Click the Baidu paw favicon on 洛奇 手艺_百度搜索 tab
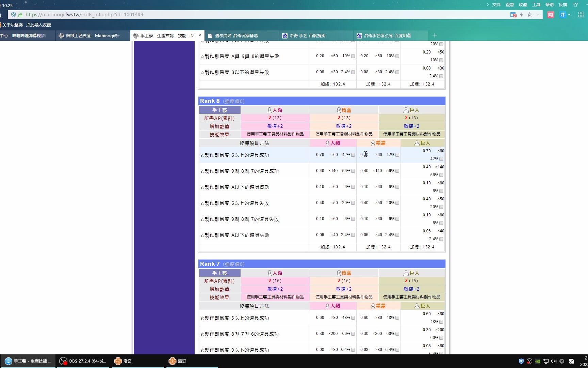Image resolution: width=588 pixels, height=368 pixels. 285,35
